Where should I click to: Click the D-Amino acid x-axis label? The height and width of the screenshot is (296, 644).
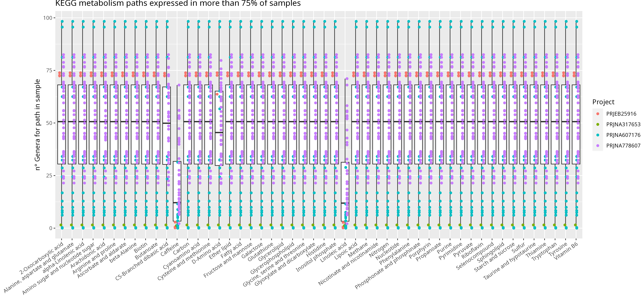coord(206,253)
